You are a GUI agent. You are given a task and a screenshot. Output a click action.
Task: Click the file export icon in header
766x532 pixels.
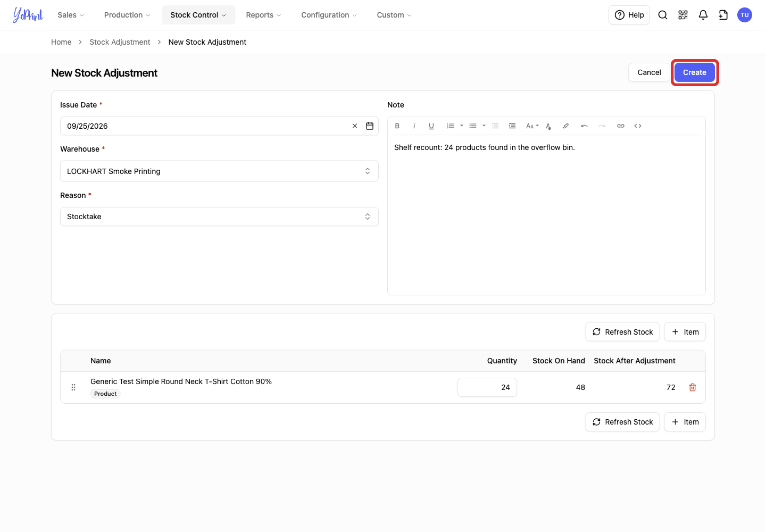tap(723, 15)
